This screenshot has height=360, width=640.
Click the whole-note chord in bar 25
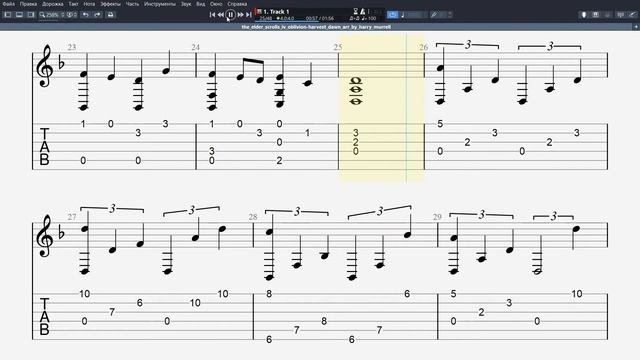(x=356, y=91)
